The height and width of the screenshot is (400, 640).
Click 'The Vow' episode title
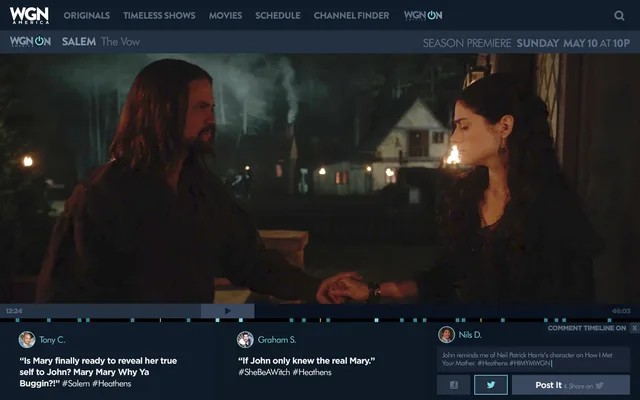point(120,42)
